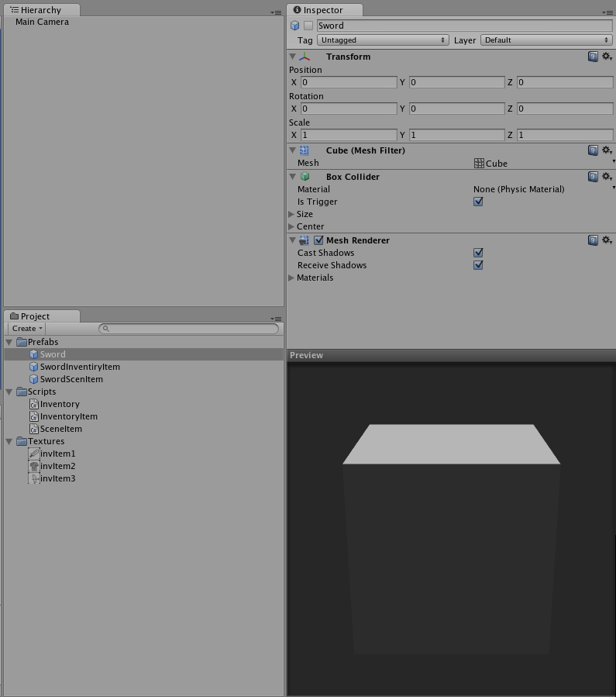
Task: Click the Create button in Project panel
Action: click(26, 329)
